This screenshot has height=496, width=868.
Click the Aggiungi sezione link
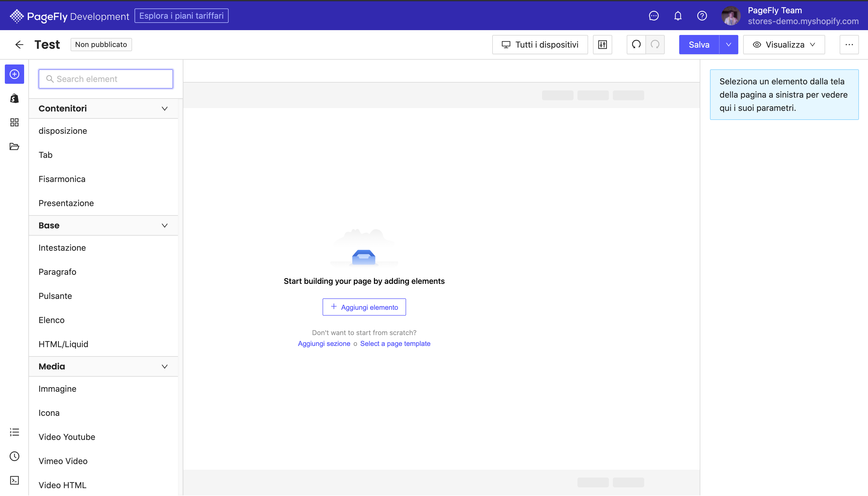(324, 344)
